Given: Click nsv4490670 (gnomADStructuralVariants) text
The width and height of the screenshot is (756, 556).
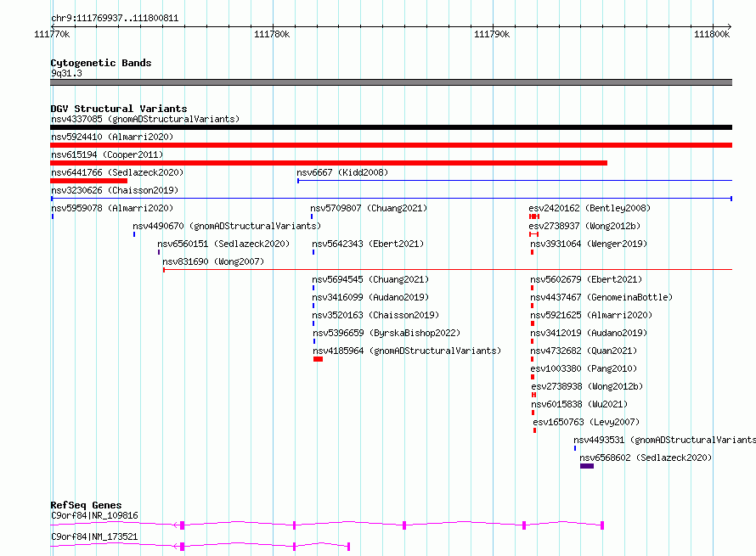Looking at the screenshot, I should point(227,226).
